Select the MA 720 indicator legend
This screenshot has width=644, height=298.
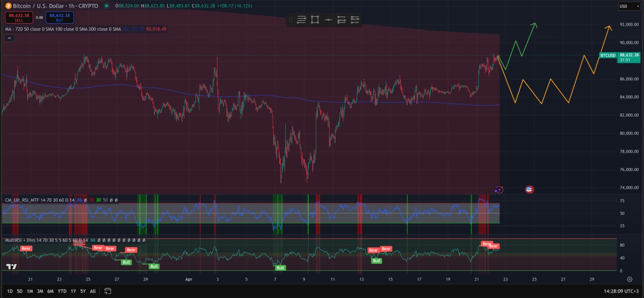tap(63, 29)
